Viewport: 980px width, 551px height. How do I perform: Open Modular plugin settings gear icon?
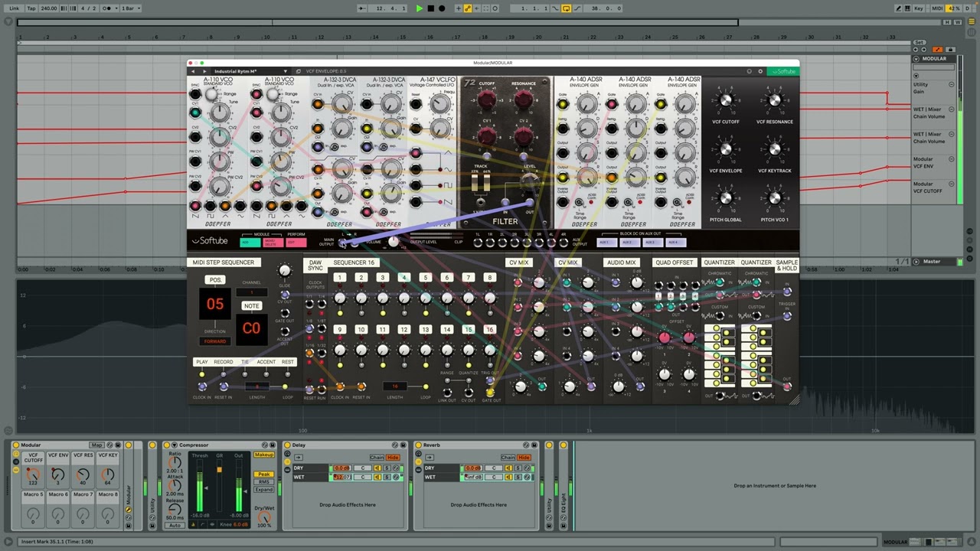coord(760,71)
